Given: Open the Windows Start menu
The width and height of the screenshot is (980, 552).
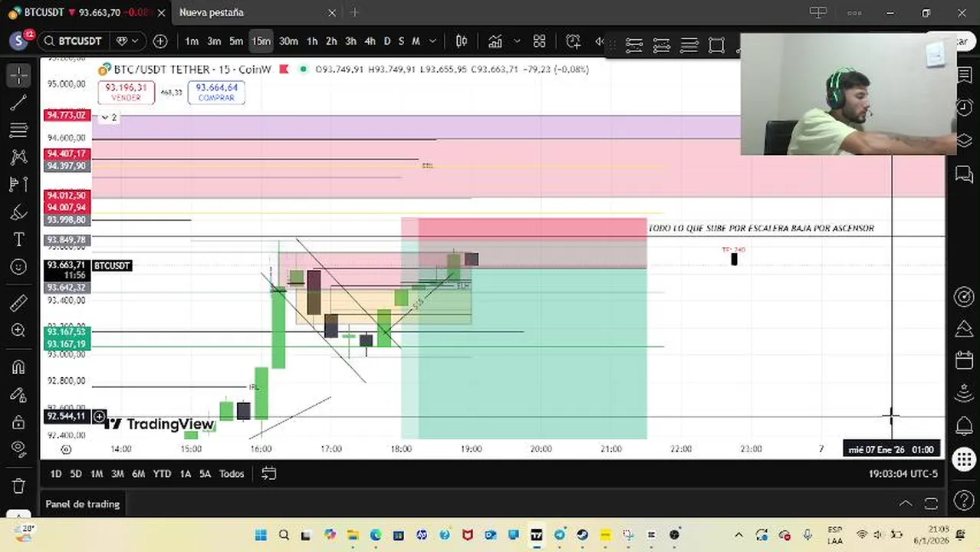Looking at the screenshot, I should [261, 535].
